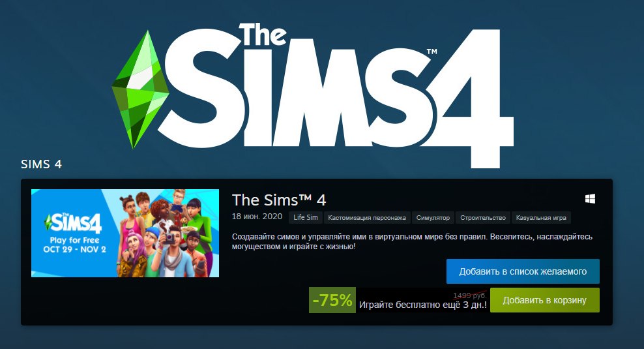Open The Sims™ 4 title link
The width and height of the screenshot is (644, 349).
click(x=279, y=200)
